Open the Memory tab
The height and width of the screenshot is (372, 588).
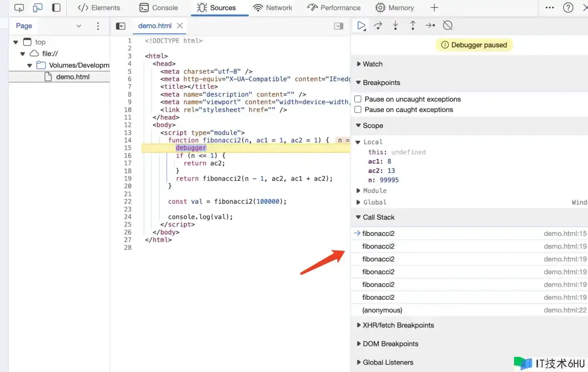395,8
